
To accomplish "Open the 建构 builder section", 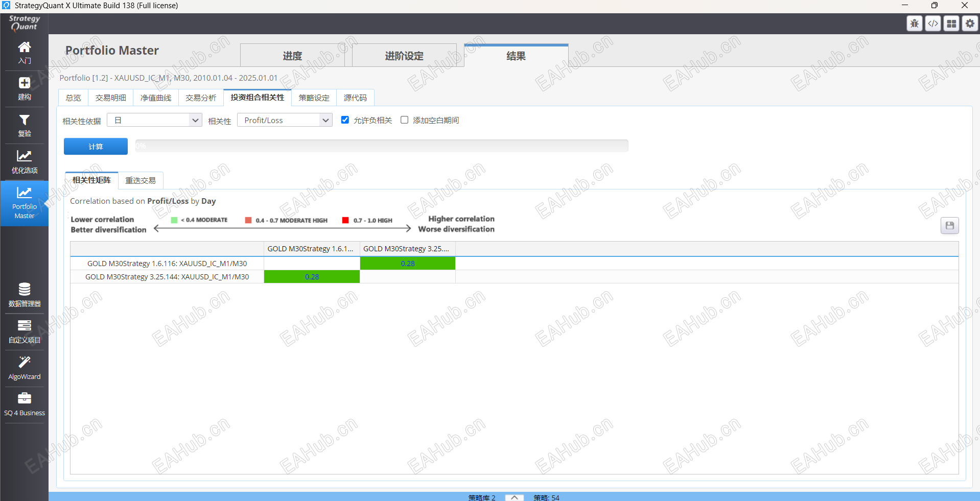I will coord(25,89).
